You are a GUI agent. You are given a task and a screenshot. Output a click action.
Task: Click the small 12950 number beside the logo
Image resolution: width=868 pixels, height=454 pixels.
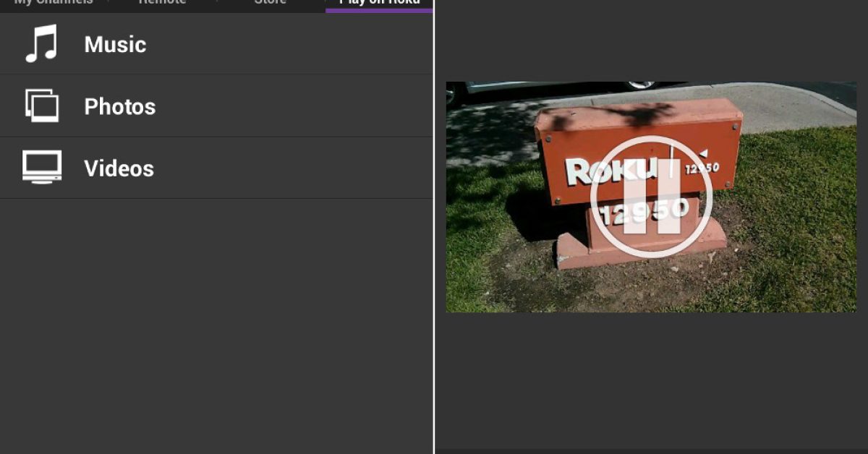pos(701,168)
